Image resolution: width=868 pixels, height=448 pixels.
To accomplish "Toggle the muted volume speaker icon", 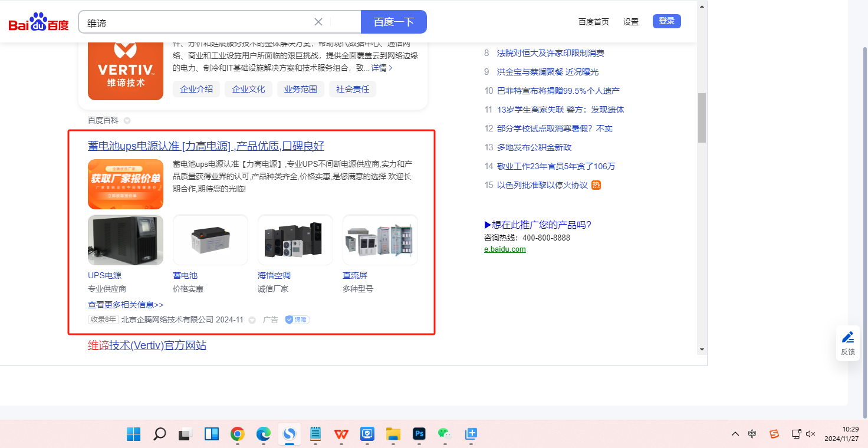I will pyautogui.click(x=811, y=434).
